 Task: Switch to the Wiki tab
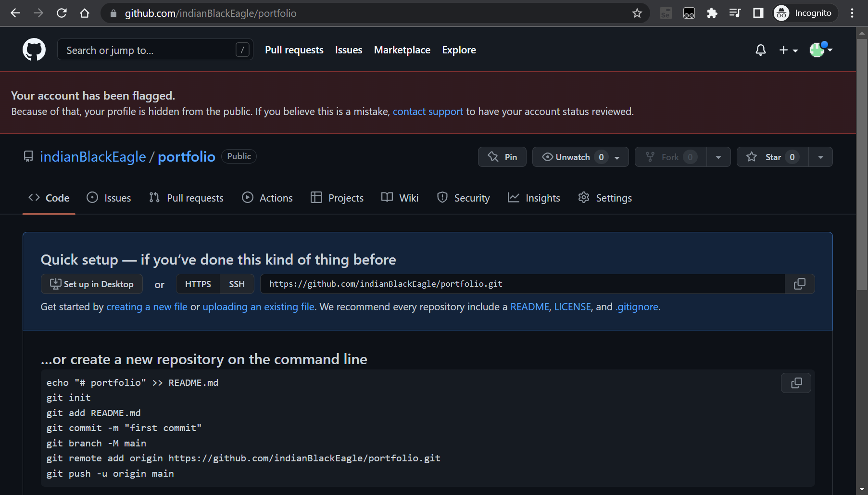(x=400, y=198)
